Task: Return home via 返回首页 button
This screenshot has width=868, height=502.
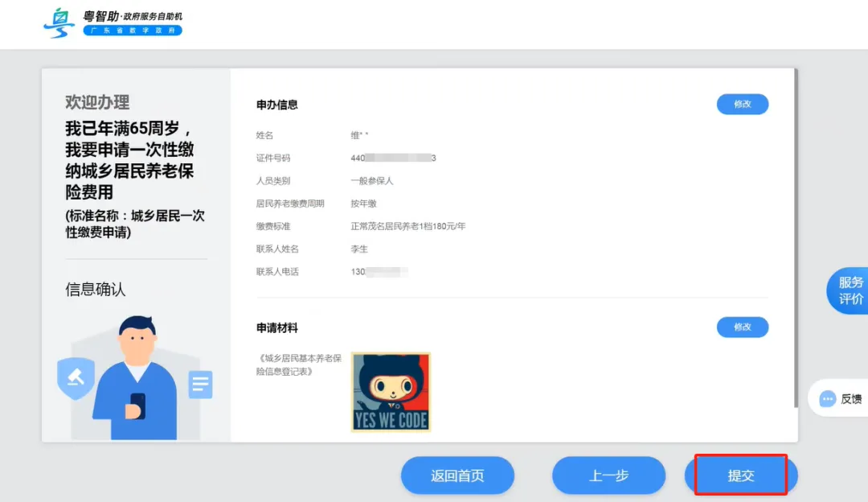Action: coord(457,475)
